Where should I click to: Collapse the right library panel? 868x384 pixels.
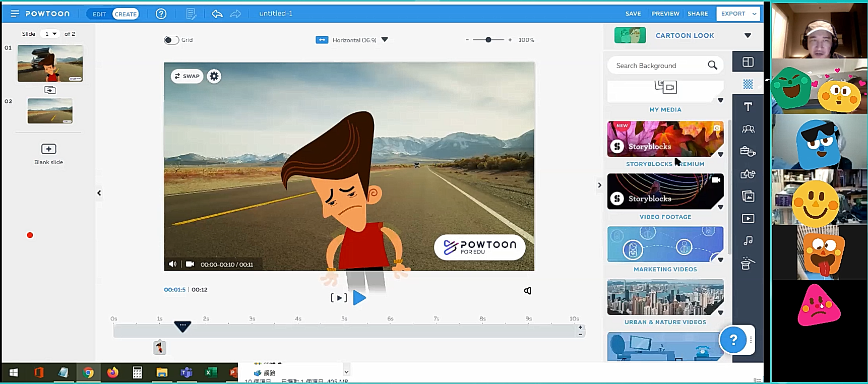click(599, 185)
